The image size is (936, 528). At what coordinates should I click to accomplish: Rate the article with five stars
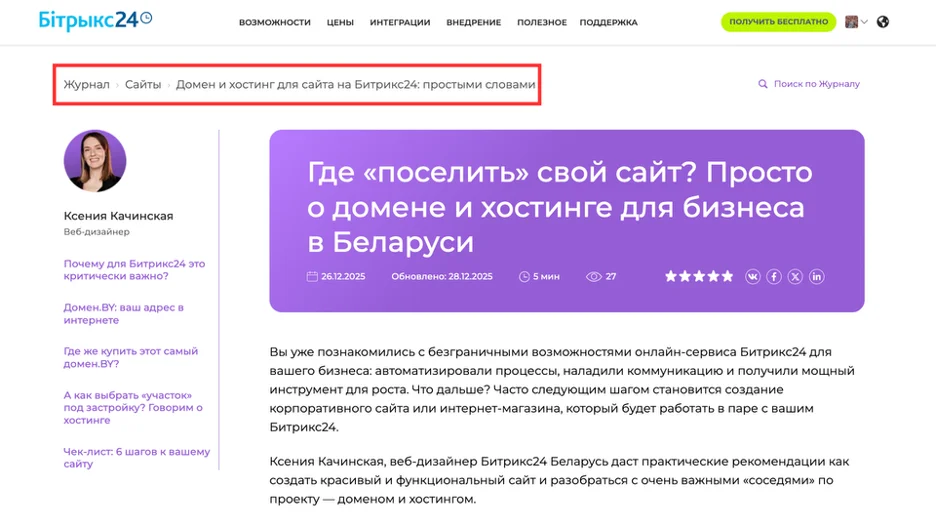click(727, 276)
